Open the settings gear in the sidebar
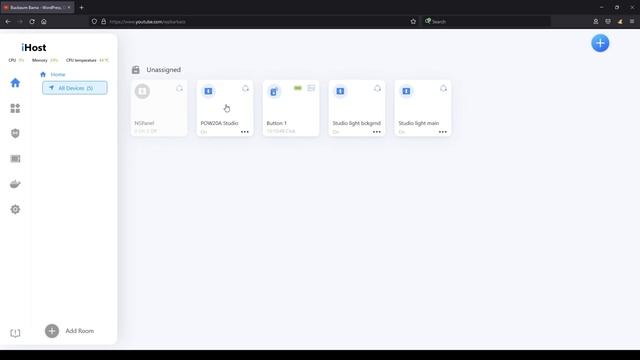This screenshot has height=360, width=640. pos(15,209)
